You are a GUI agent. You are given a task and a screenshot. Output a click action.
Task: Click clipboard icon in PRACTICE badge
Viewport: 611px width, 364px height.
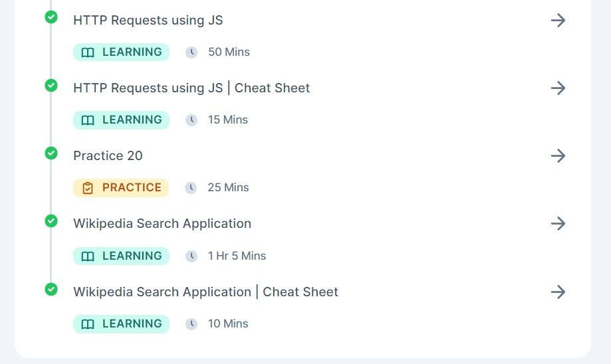coord(88,187)
